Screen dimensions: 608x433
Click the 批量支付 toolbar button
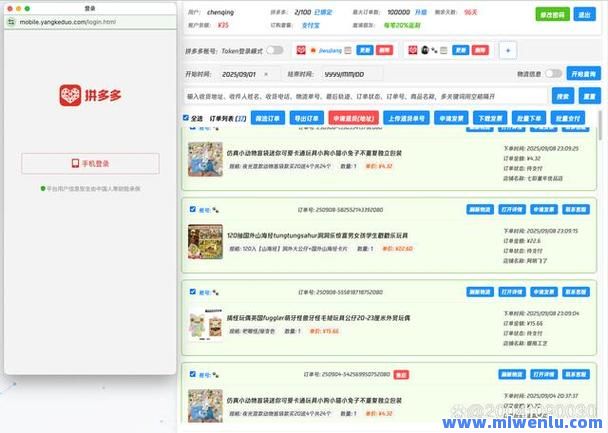568,118
